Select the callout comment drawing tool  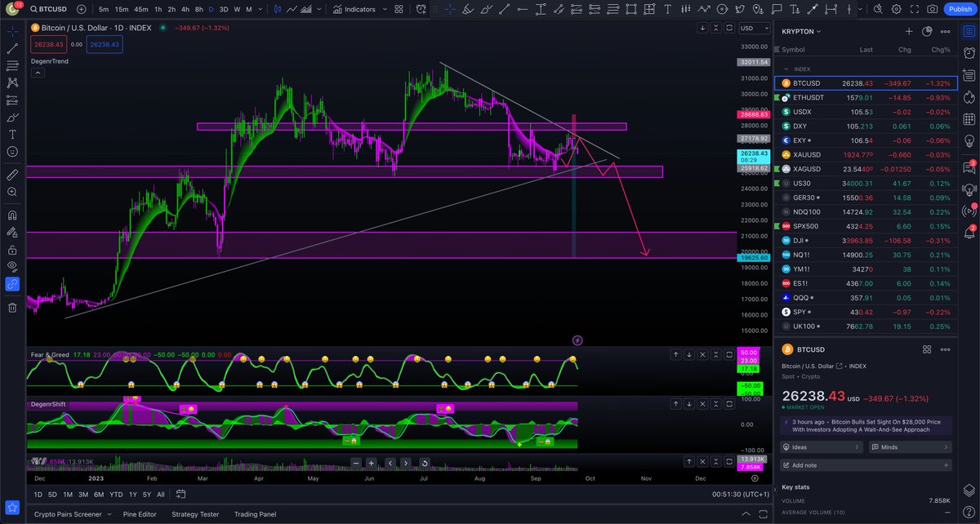pyautogui.click(x=777, y=9)
